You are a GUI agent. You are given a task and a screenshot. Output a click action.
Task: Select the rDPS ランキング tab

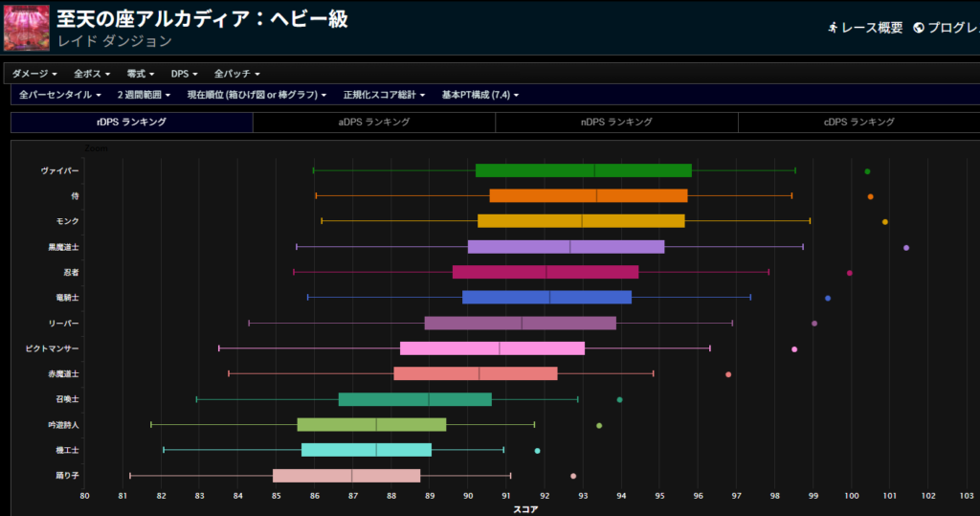click(131, 123)
